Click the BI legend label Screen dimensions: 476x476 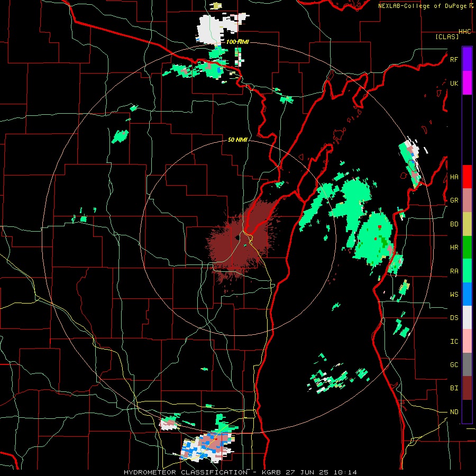(x=454, y=388)
